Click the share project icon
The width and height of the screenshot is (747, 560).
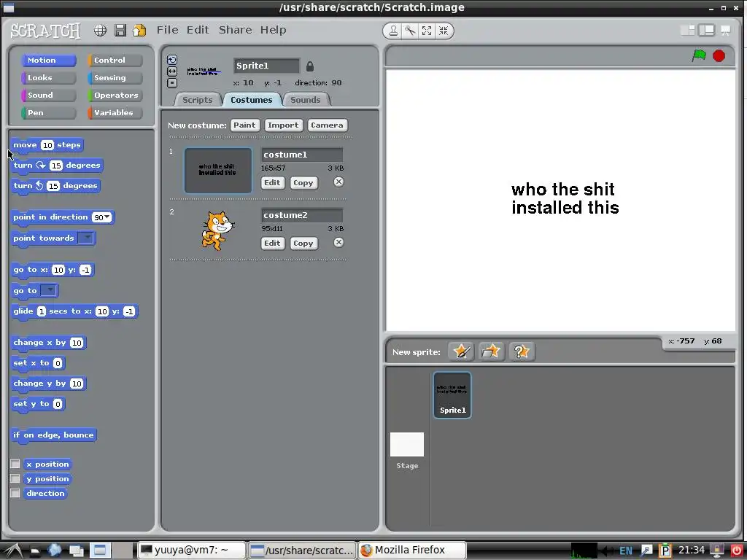coord(139,31)
